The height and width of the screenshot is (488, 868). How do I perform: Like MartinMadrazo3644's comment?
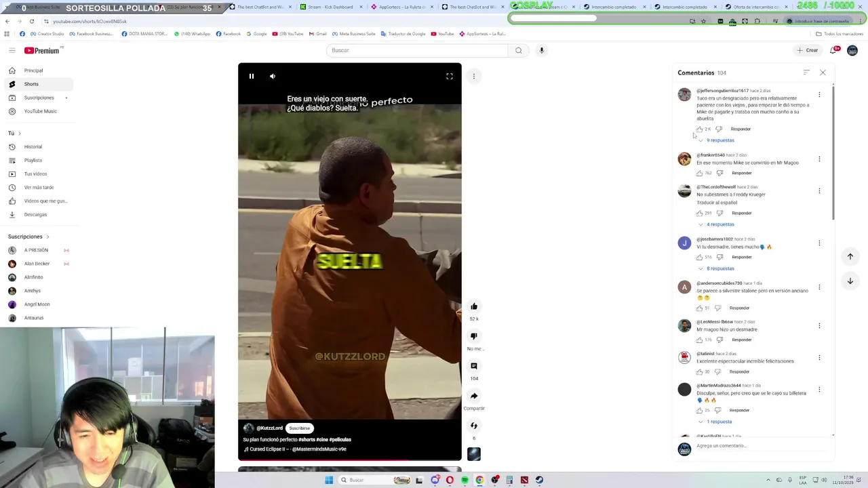(699, 410)
